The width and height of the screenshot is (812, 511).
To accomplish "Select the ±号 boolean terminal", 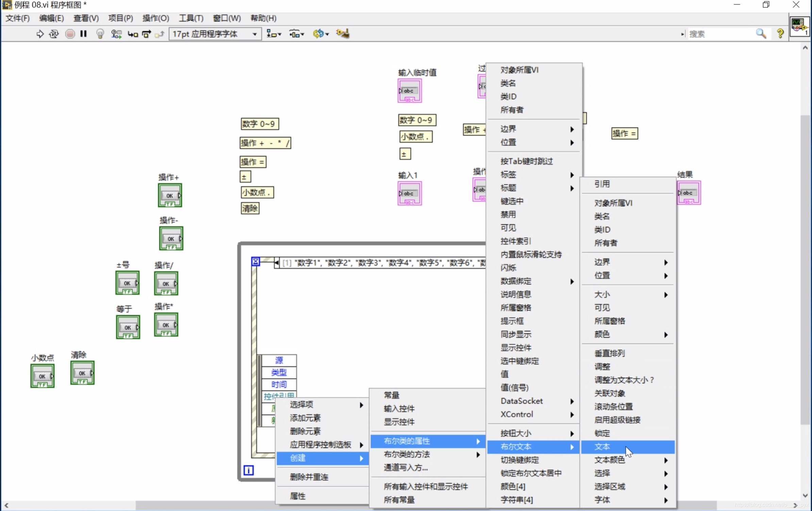I will pos(127,283).
